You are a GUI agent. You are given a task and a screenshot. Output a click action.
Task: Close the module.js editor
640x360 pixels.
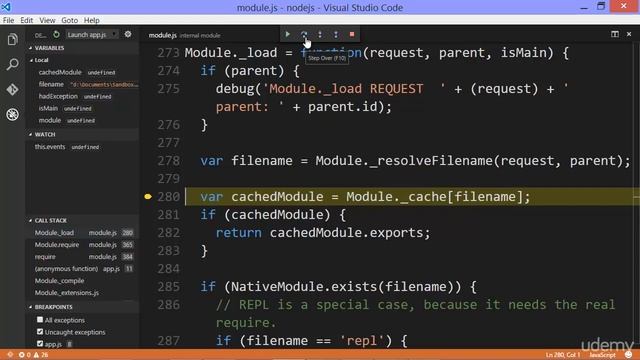[629, 34]
